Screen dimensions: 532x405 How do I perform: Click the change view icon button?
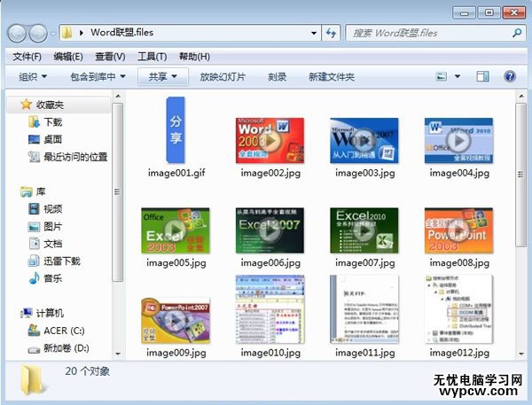coord(441,77)
